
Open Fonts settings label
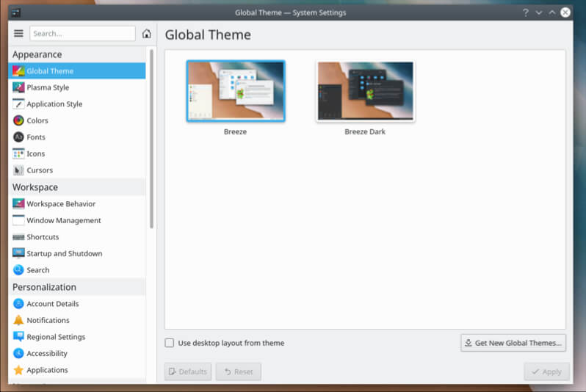[36, 137]
